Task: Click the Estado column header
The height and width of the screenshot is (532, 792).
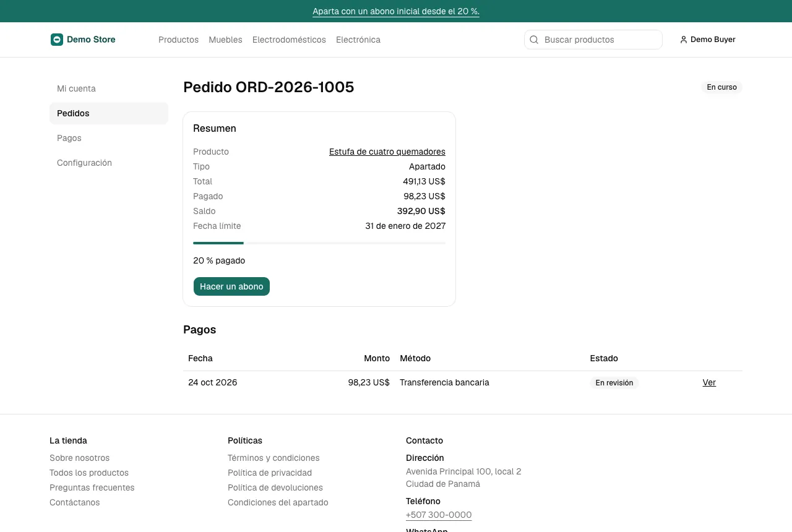Action: (x=604, y=358)
